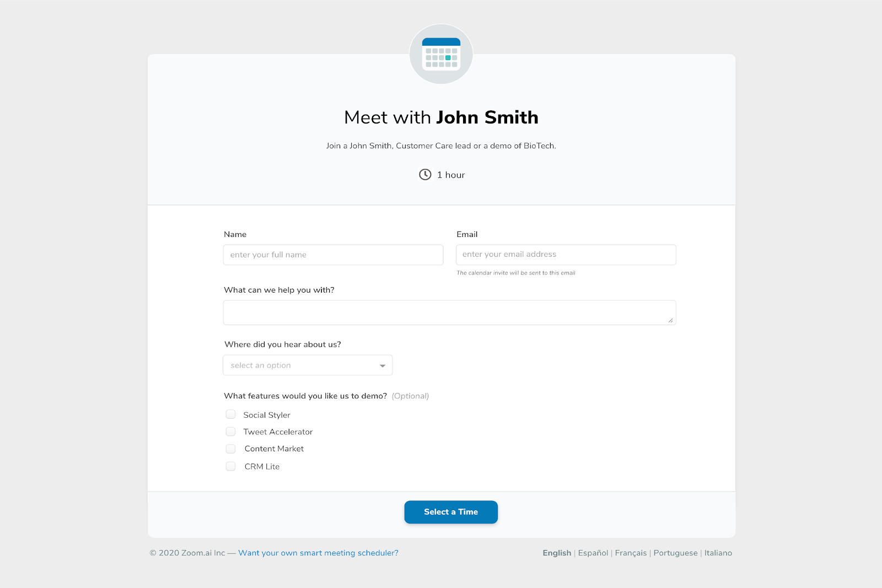Switch language to Français
Screen dimensions: 882x588
tap(631, 553)
